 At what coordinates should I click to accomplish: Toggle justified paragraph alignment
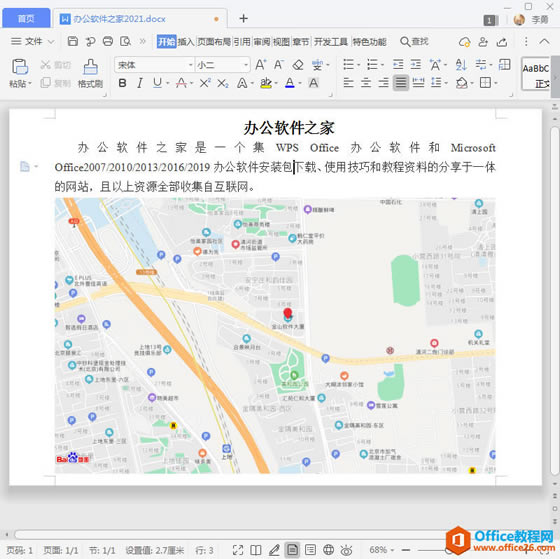tap(401, 83)
